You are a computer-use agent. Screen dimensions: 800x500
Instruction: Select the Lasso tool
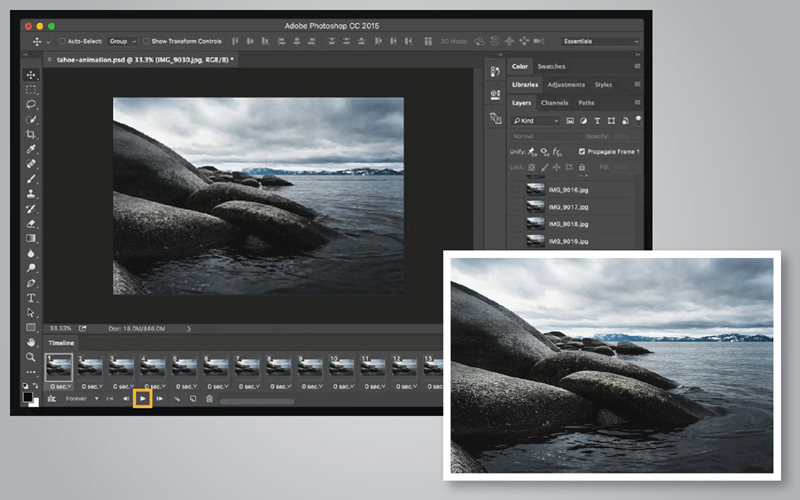(31, 105)
